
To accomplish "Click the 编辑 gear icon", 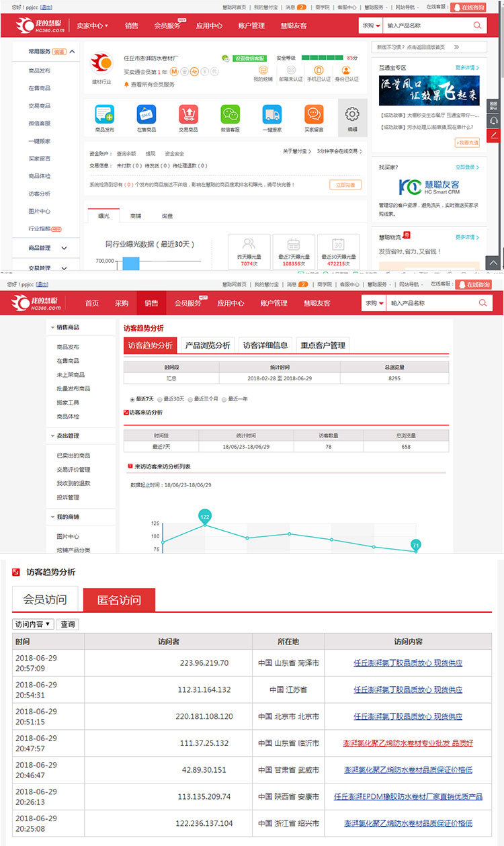I will tap(351, 114).
